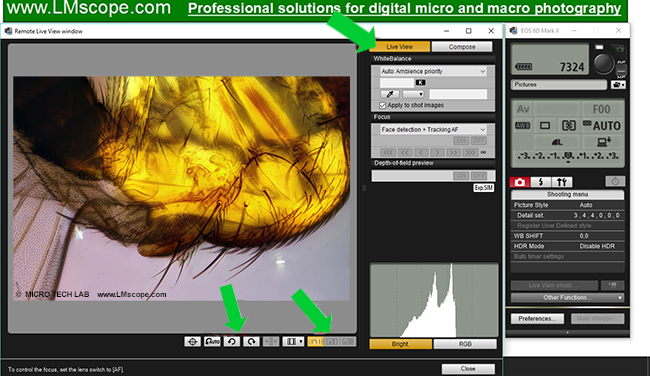Screen dimensions: 650x376
Task: Click exposure compensation scale
Action: (568, 156)
